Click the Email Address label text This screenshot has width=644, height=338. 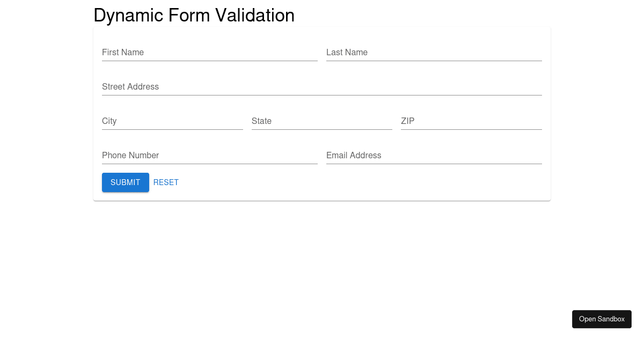354,155
